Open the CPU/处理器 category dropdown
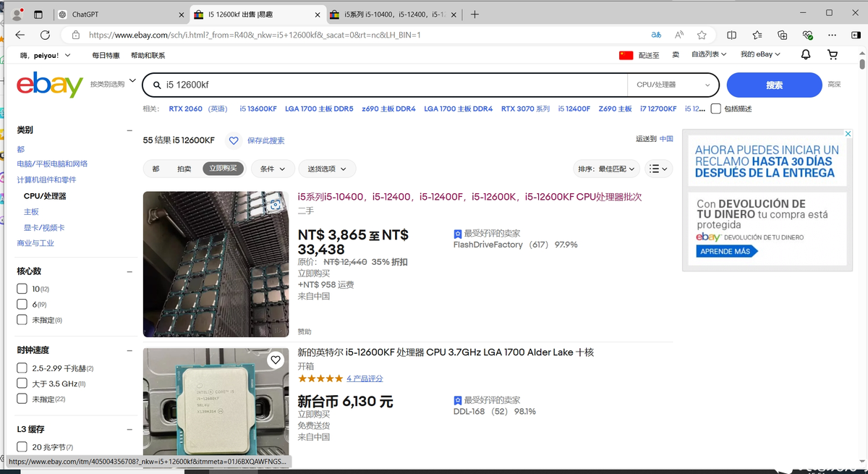The image size is (868, 474). [x=673, y=85]
